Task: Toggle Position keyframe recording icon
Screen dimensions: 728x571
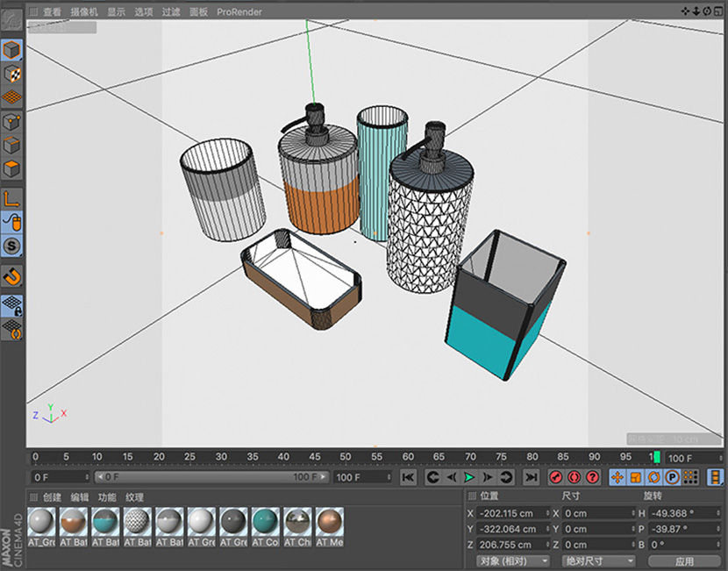Action: click(x=617, y=477)
